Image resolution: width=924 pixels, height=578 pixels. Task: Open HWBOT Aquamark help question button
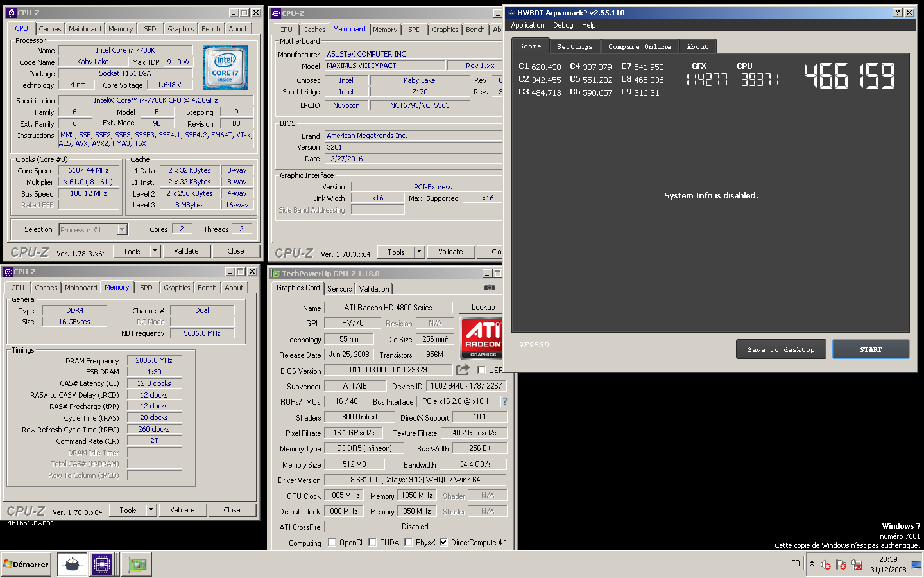(898, 13)
